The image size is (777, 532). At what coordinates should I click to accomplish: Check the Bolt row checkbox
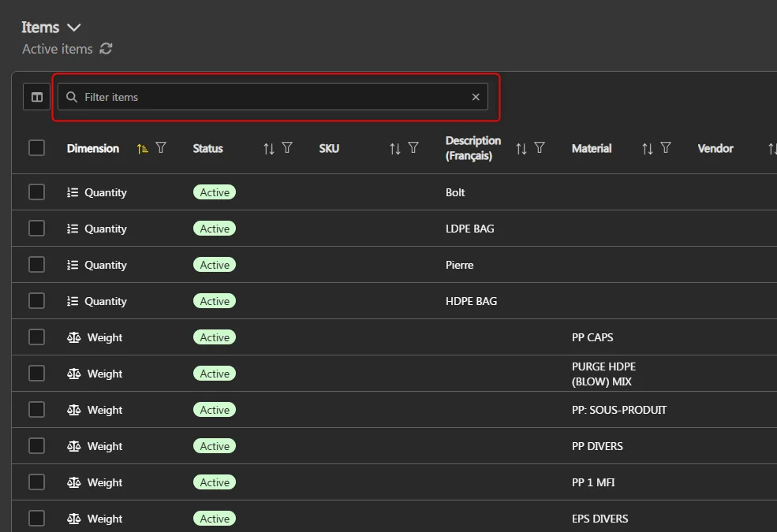coord(37,192)
